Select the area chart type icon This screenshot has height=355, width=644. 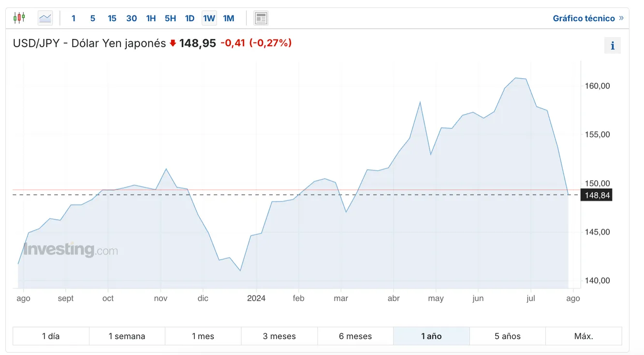pos(45,18)
